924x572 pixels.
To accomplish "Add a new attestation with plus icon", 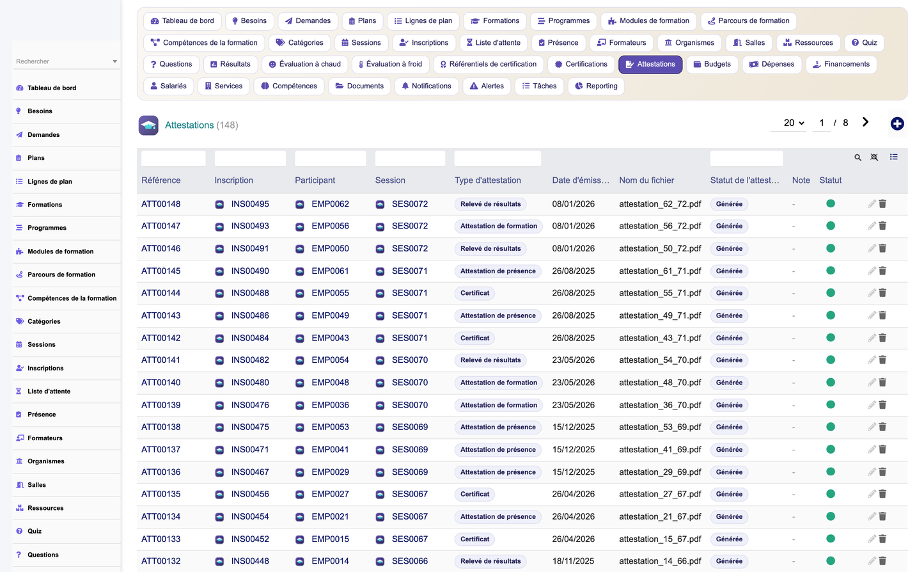I will (x=897, y=123).
